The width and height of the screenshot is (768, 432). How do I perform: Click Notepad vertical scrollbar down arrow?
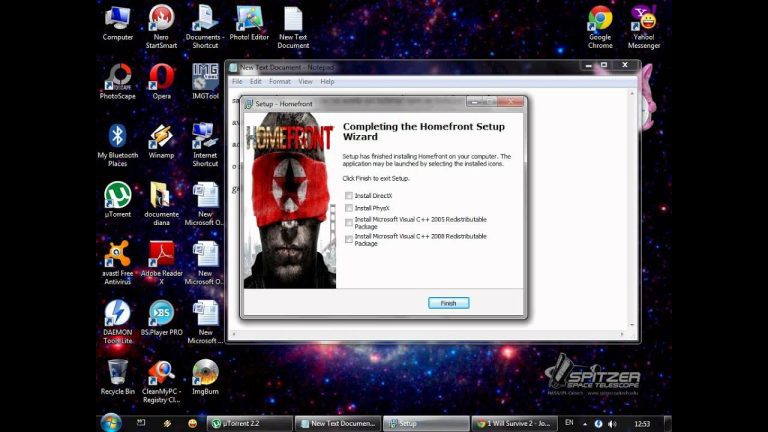coord(632,325)
